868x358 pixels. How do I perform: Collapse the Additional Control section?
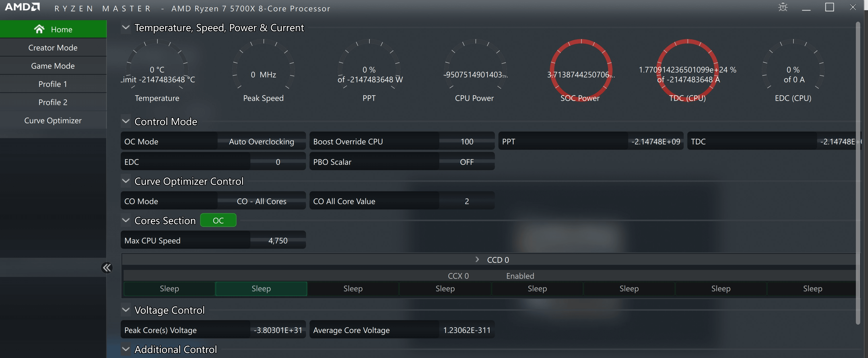pyautogui.click(x=126, y=349)
